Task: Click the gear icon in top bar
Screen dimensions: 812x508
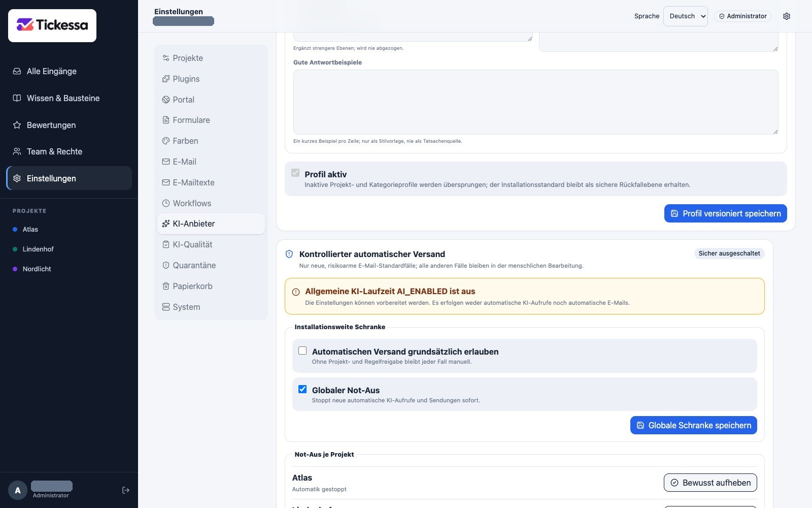Action: click(787, 16)
